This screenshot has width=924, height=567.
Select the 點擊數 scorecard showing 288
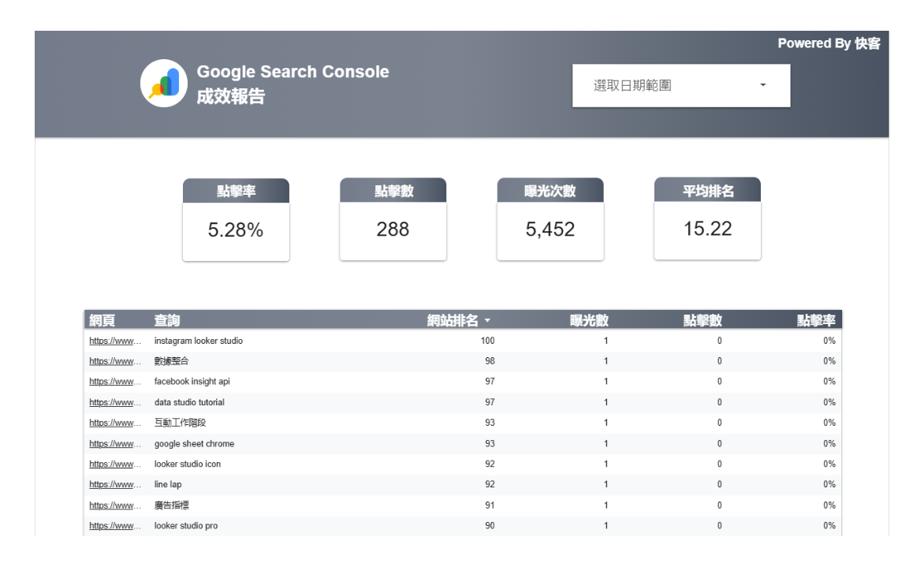coord(393,219)
